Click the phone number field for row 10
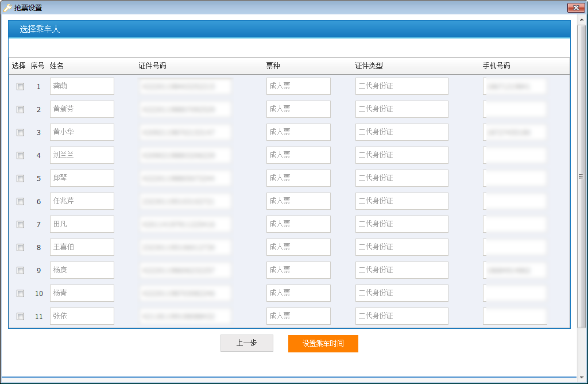 coord(515,293)
